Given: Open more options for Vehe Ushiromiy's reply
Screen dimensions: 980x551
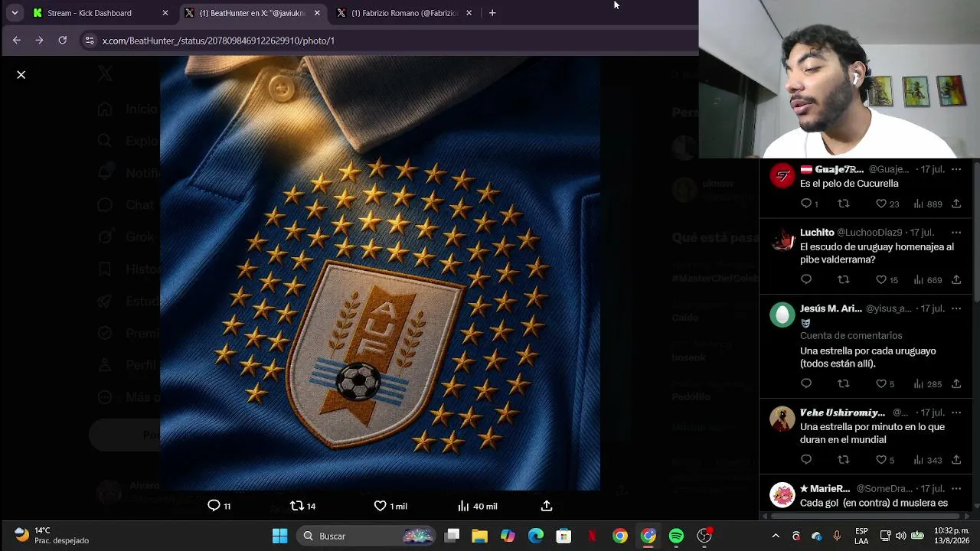Looking at the screenshot, I should pos(956,412).
